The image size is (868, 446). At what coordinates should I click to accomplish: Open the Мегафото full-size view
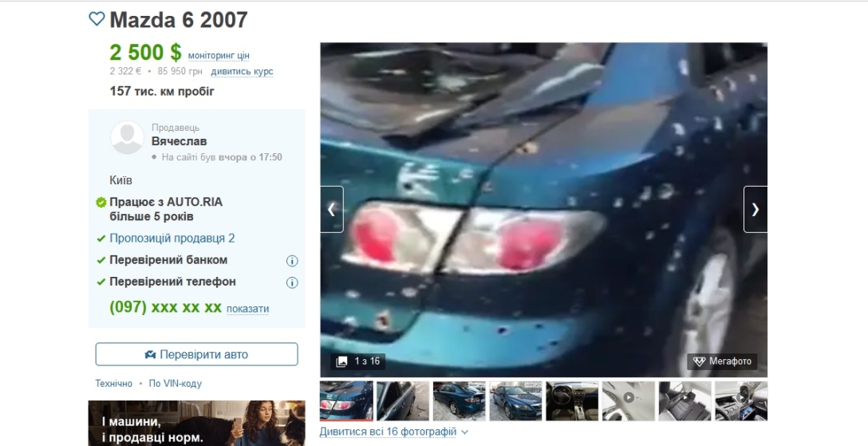tap(722, 361)
